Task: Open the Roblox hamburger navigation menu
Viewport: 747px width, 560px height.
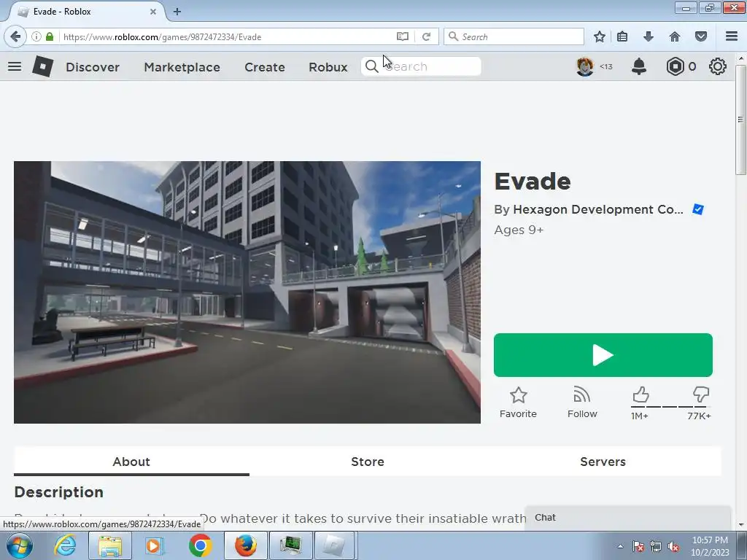Action: point(15,66)
